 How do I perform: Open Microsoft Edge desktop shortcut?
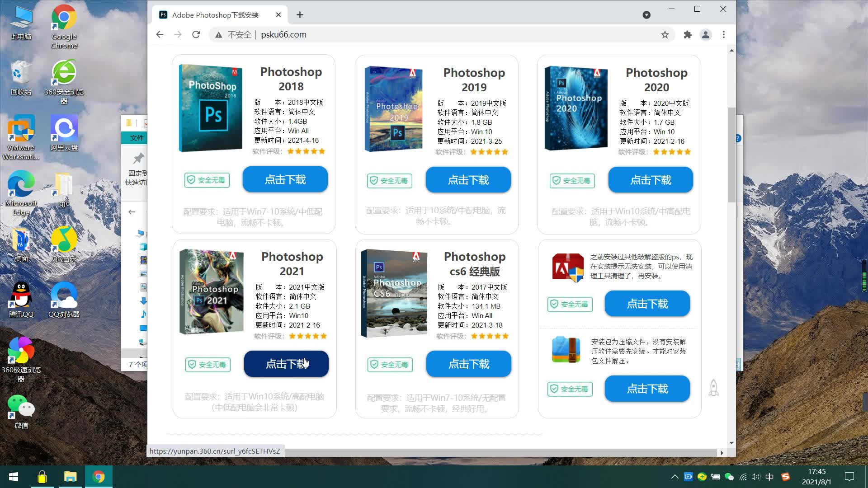click(x=21, y=193)
